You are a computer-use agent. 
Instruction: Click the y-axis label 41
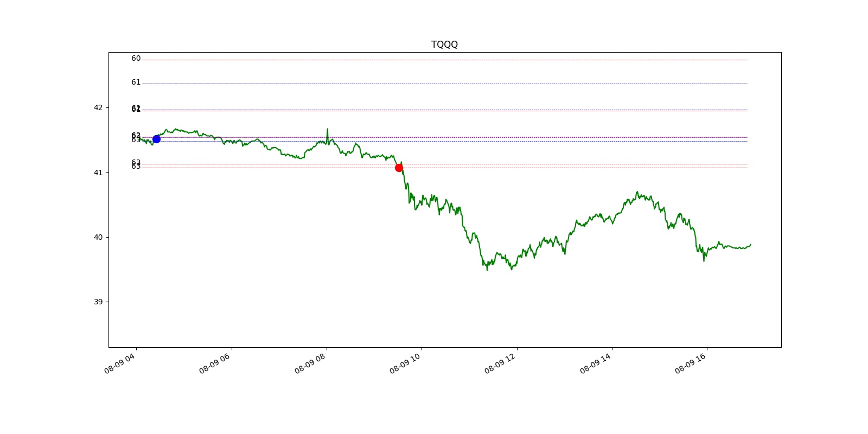pos(98,173)
